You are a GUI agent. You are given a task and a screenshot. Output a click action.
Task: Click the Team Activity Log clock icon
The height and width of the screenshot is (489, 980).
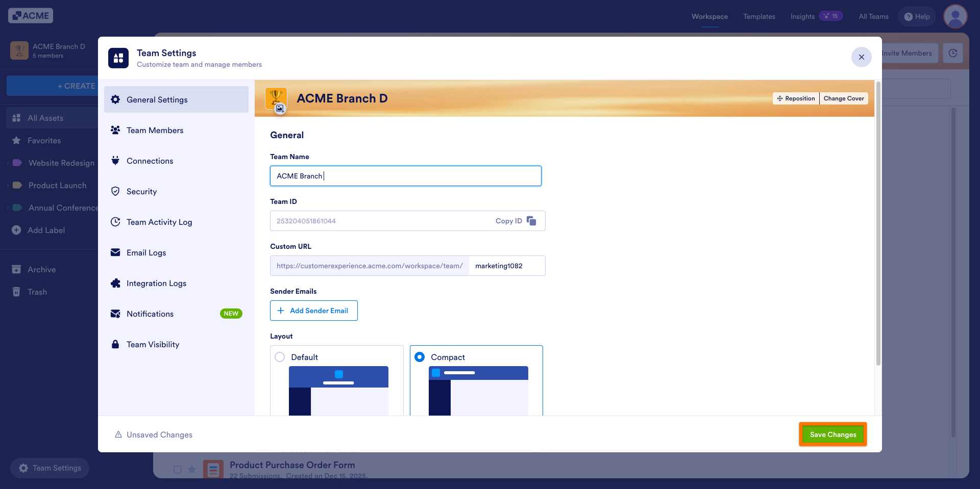[115, 222]
